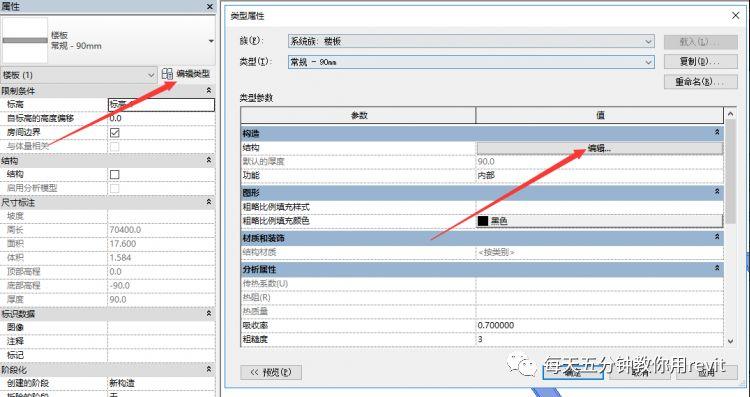
Task: Collapse the 分析属性 group
Action: pyautogui.click(x=717, y=269)
